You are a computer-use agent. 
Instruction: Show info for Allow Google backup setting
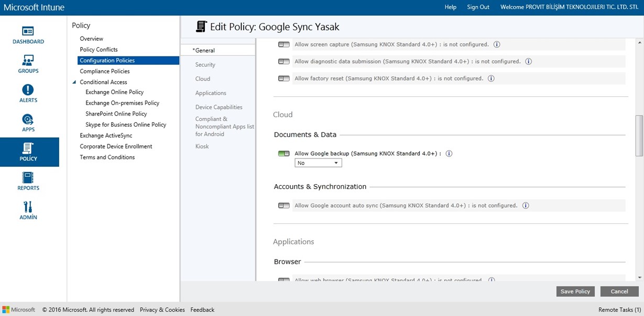(449, 154)
